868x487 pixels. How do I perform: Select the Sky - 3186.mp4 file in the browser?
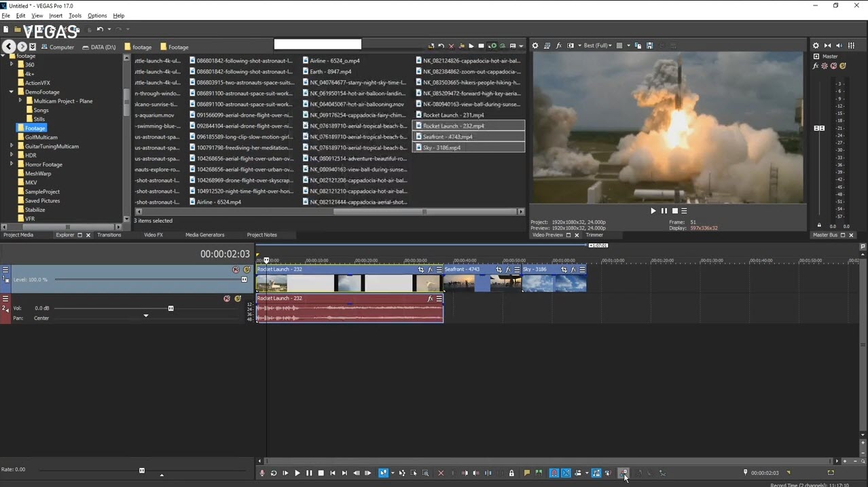coord(441,147)
